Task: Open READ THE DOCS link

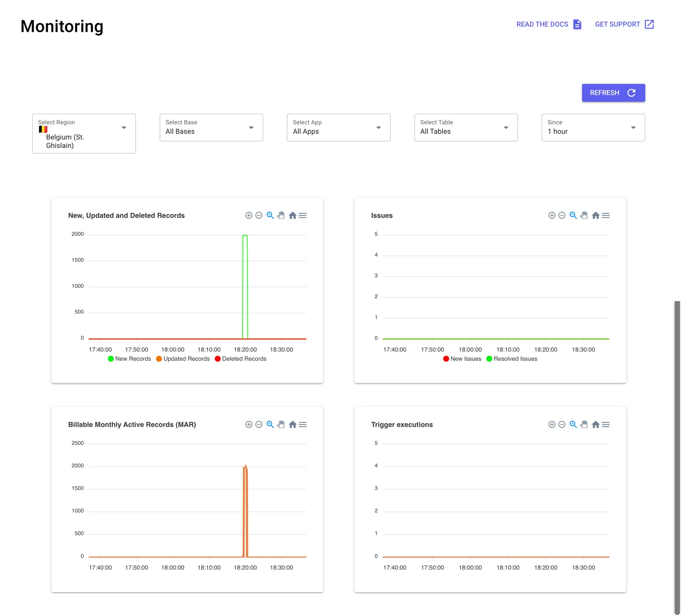Action: (549, 24)
